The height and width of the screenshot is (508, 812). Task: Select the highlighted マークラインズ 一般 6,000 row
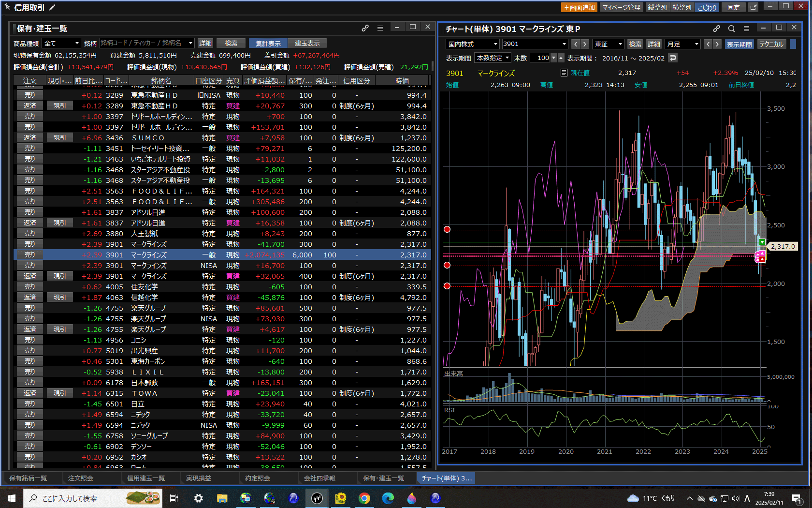(x=222, y=255)
